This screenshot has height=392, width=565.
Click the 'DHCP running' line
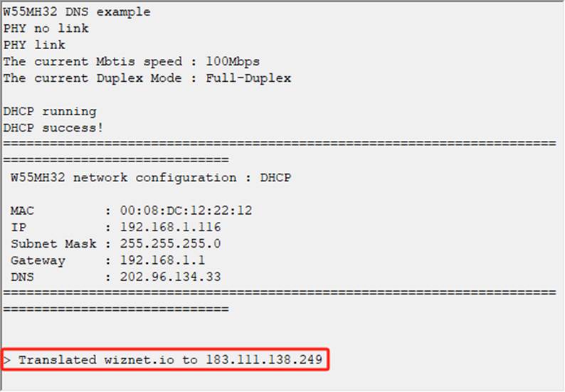coord(50,112)
